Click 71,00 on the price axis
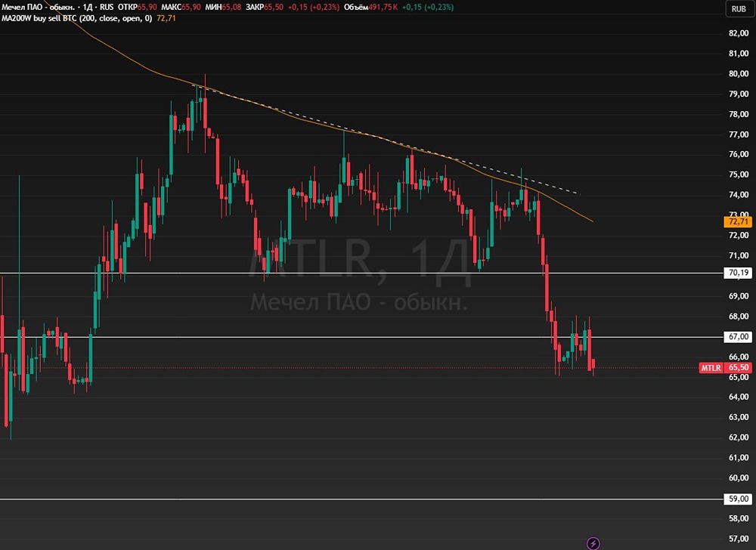The height and width of the screenshot is (550, 756). [x=739, y=255]
